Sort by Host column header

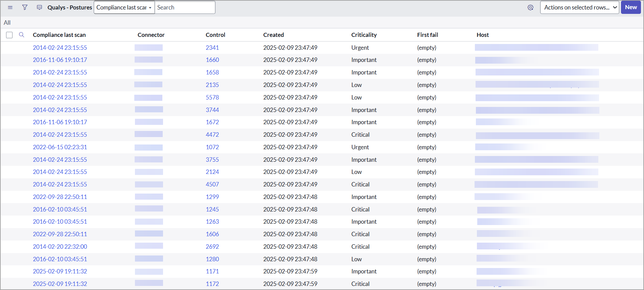[483, 35]
